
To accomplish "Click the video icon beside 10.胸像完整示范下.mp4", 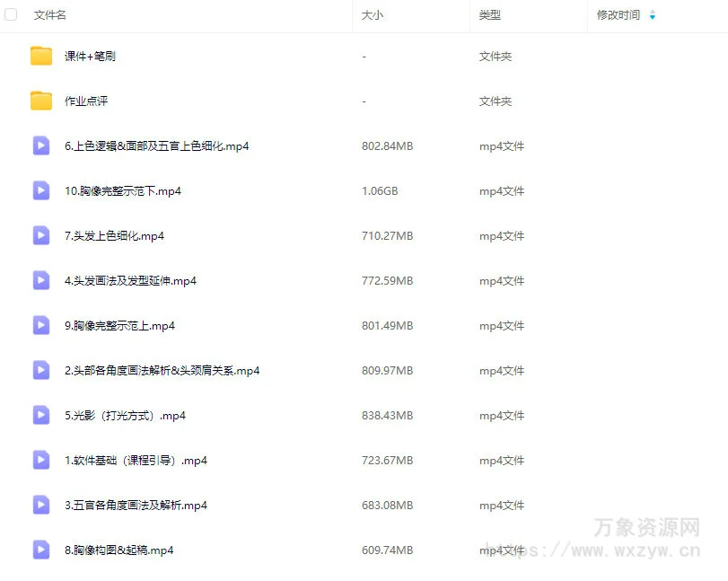I will coord(40,190).
